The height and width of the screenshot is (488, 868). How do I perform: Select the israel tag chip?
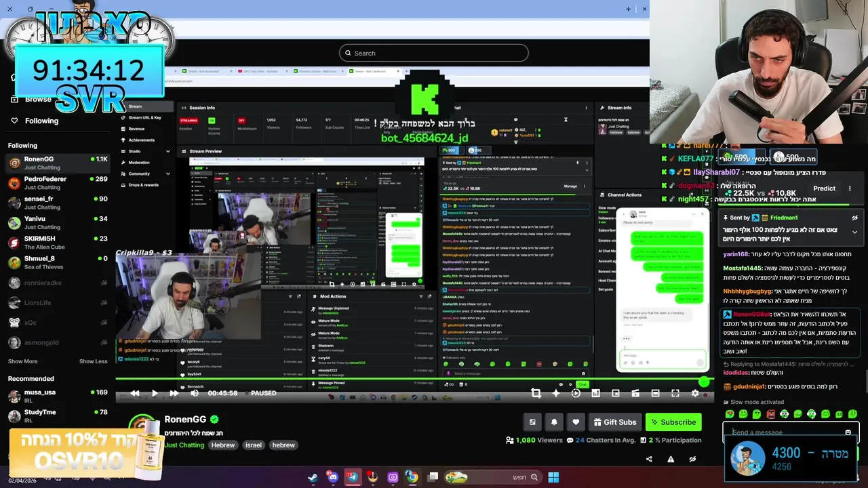coord(254,445)
